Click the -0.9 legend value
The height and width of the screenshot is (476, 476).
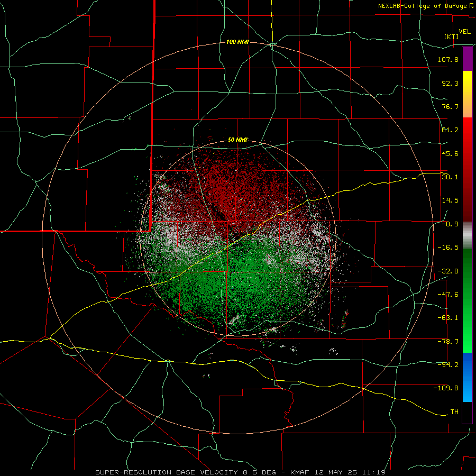[450, 224]
